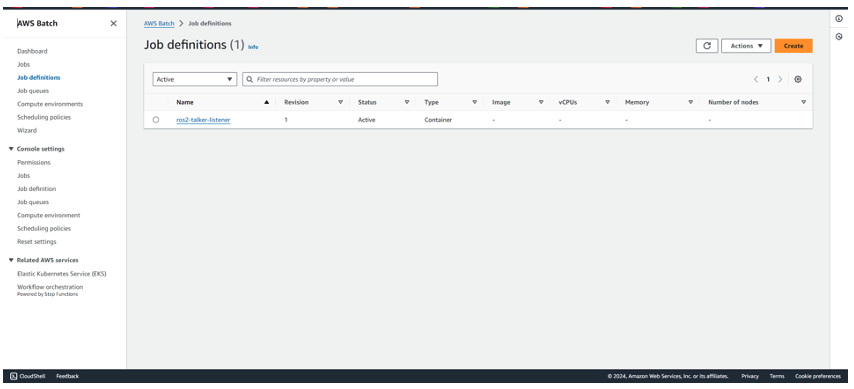Open Jobs under Console settings
This screenshot has height=389, width=854.
[x=23, y=175]
